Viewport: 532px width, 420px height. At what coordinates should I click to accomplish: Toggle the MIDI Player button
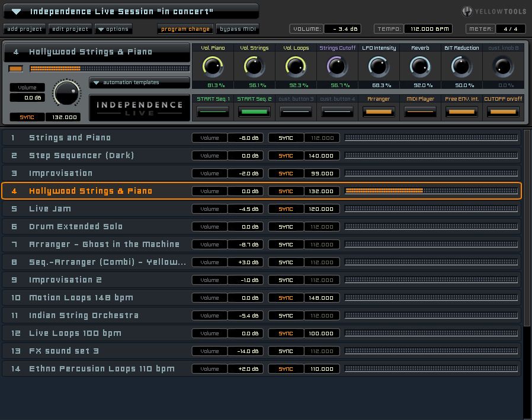[420, 111]
